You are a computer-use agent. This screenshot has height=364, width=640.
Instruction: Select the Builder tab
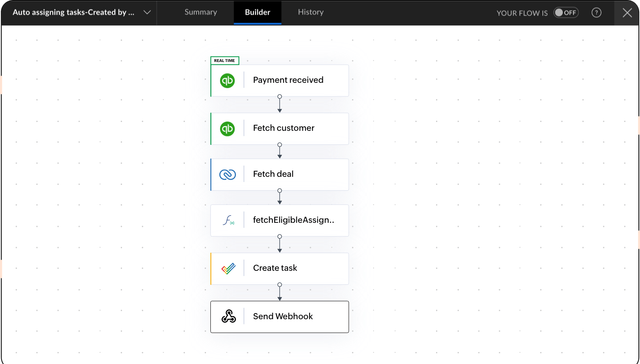pos(257,12)
